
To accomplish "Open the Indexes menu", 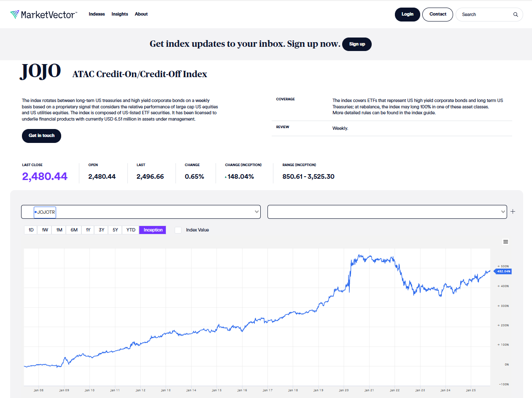I will [97, 14].
